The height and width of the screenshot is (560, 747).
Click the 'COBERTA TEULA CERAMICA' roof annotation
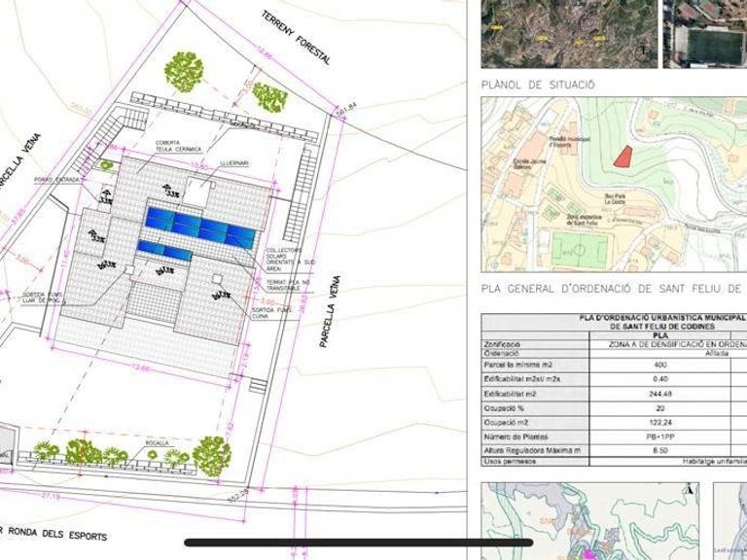[x=178, y=146]
